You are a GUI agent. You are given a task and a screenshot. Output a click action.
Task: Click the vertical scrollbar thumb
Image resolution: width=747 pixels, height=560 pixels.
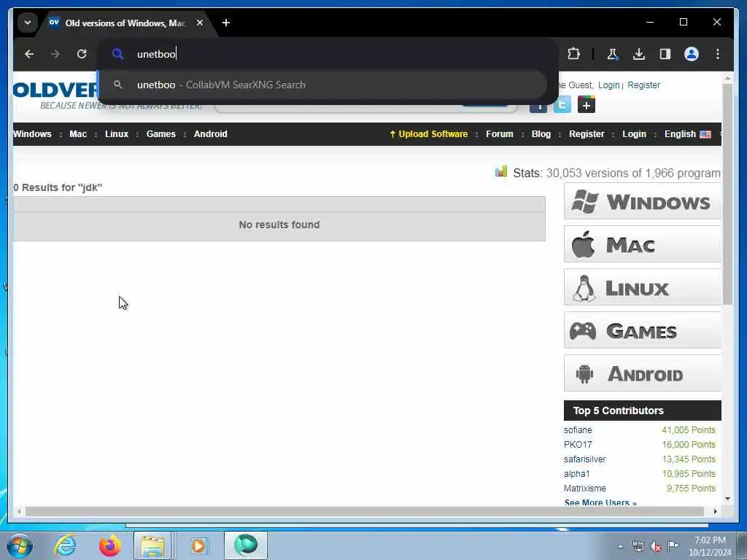pos(727,194)
